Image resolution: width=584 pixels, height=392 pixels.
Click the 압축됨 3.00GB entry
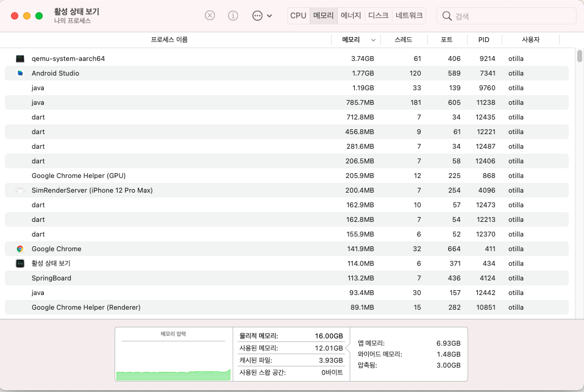click(x=409, y=365)
